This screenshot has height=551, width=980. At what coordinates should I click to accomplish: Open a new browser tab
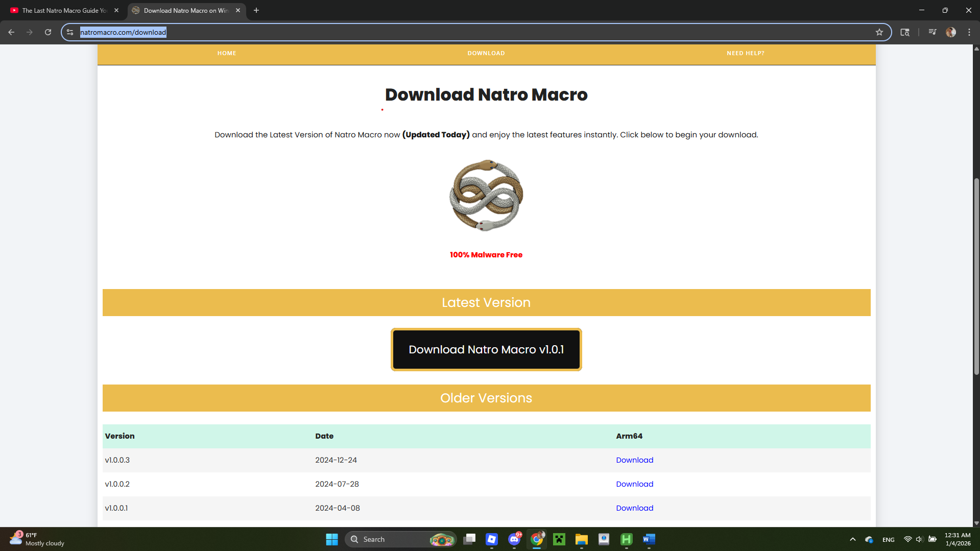coord(256,10)
